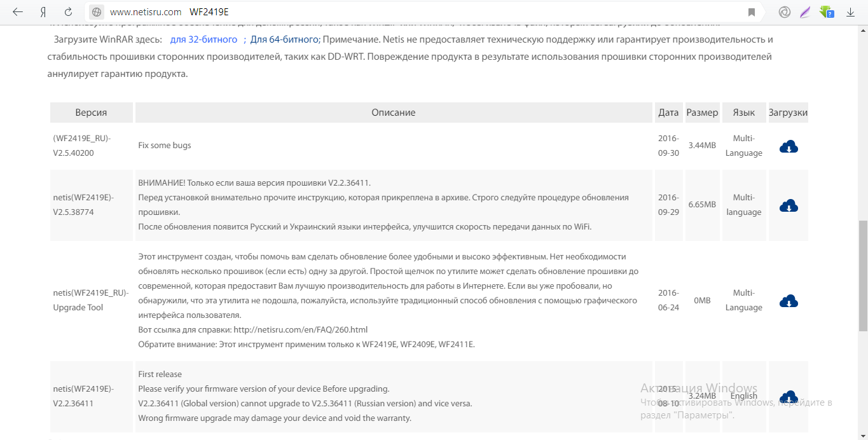Viewport: 868px width, 440px height.
Task: Open WinRAR link for 64-bit
Action: click(284, 39)
